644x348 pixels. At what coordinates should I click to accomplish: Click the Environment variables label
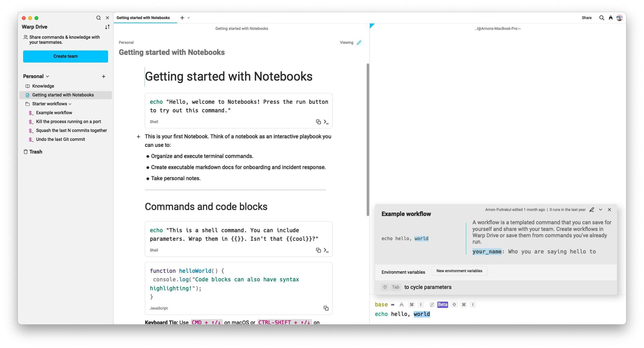pyautogui.click(x=403, y=272)
